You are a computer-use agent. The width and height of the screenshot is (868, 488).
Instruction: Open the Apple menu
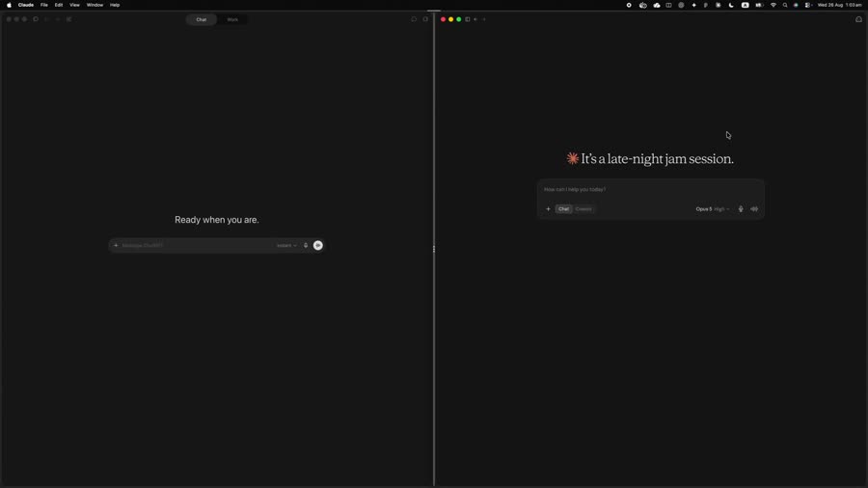point(9,5)
